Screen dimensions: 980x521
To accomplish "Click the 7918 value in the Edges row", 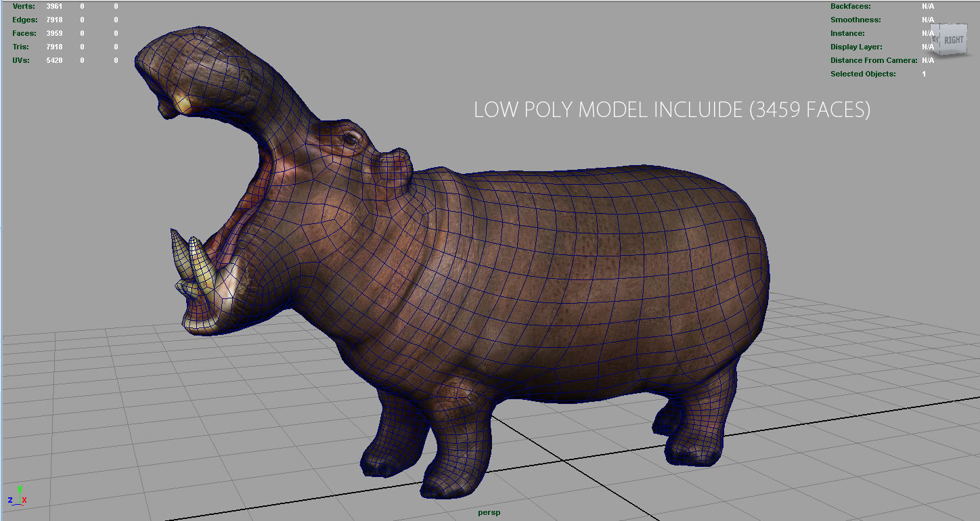I will coord(54,20).
